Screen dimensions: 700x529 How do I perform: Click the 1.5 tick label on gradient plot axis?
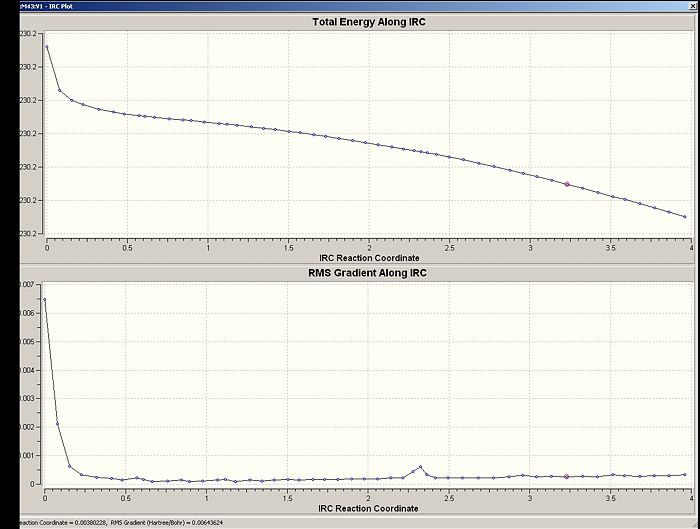[287, 498]
